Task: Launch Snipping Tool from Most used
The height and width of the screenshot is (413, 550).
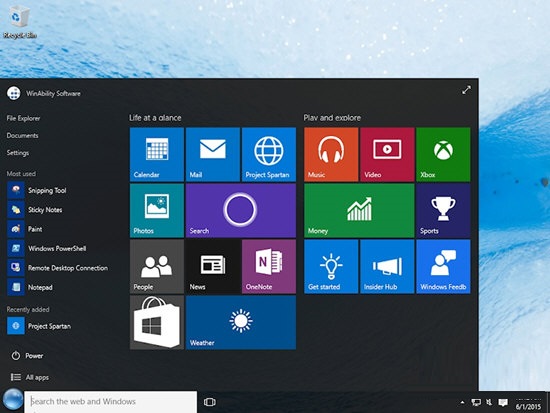Action: point(37,191)
